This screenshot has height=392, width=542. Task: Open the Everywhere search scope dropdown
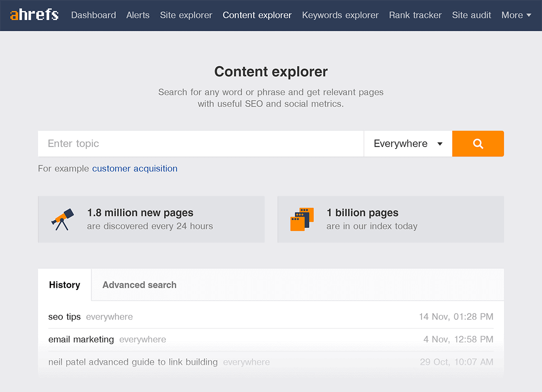coord(408,144)
